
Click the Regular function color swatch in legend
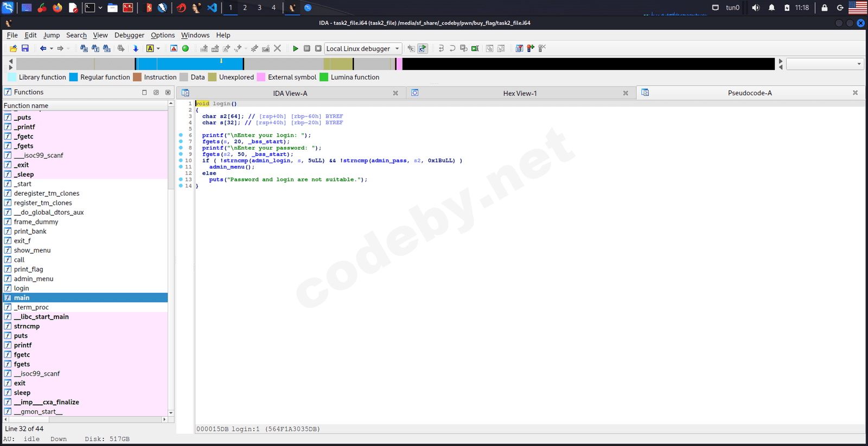pyautogui.click(x=73, y=77)
